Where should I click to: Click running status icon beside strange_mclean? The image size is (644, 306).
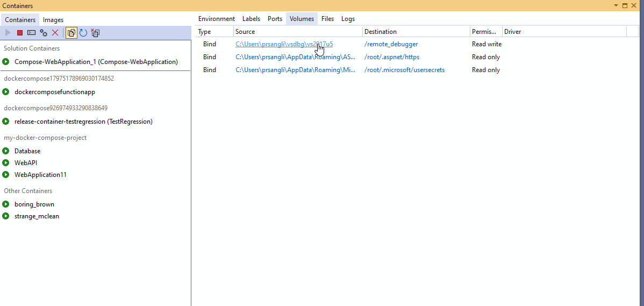pos(6,216)
